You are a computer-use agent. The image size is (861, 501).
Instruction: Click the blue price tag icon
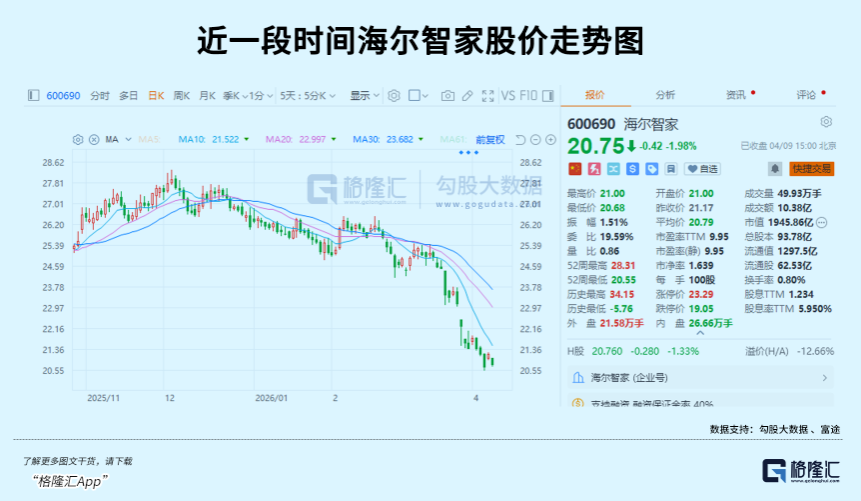tap(652, 169)
